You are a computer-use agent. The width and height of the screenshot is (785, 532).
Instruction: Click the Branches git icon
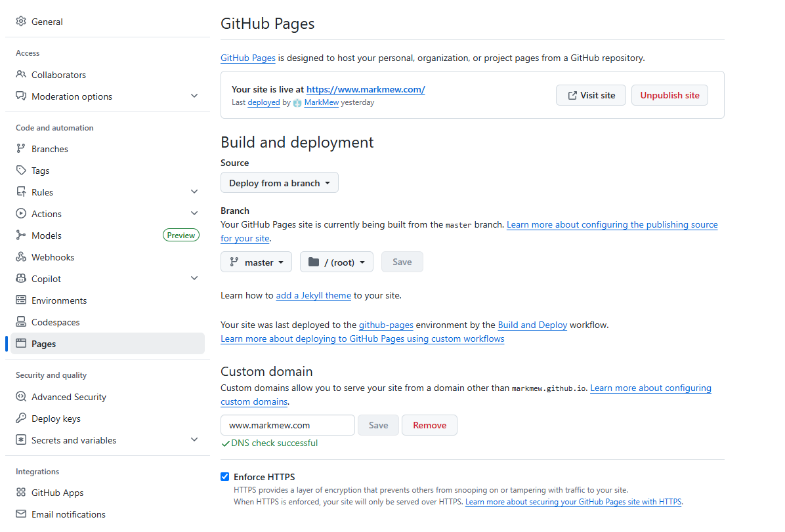(x=20, y=148)
